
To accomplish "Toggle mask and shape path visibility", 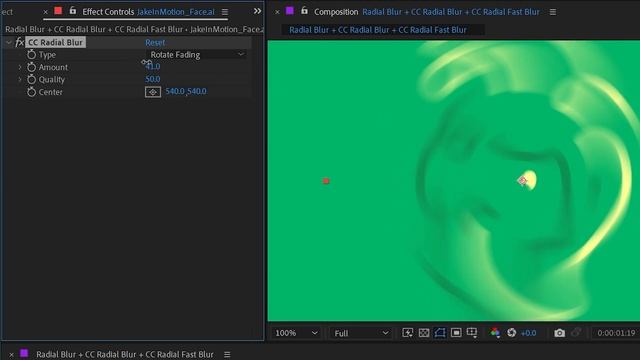I will [440, 333].
